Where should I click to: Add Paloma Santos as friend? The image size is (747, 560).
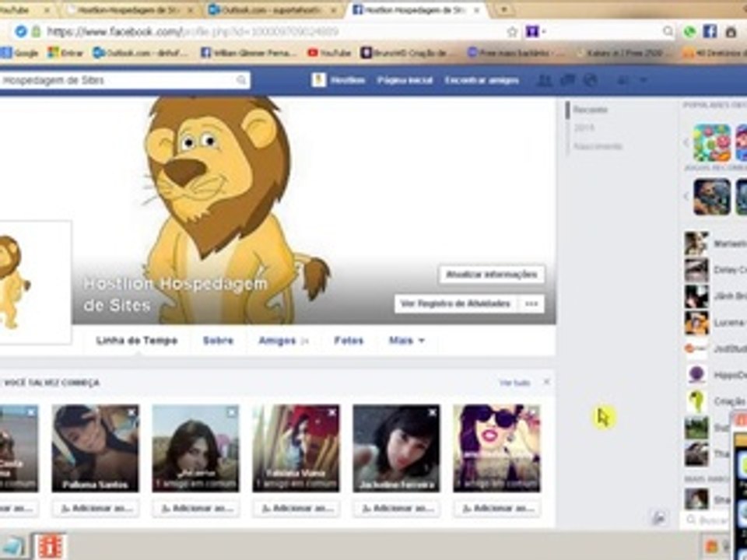tap(95, 509)
